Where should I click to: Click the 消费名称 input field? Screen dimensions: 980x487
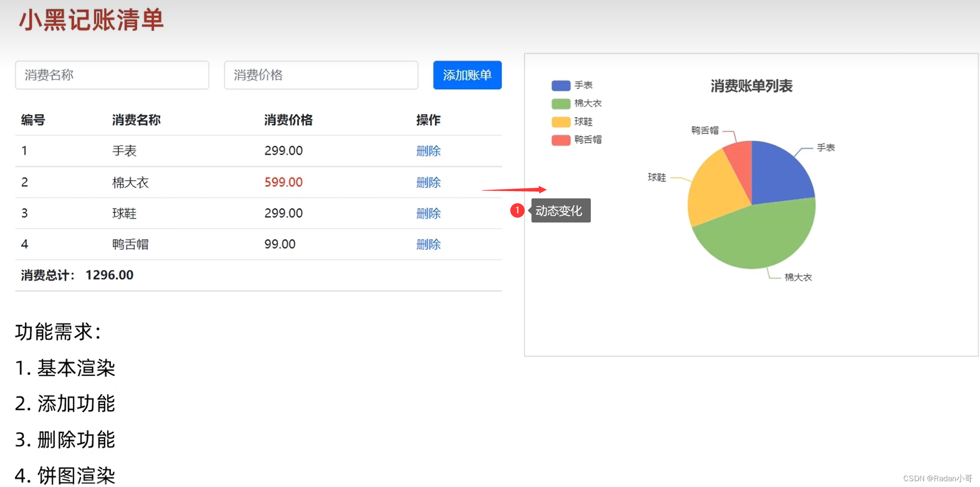tap(112, 75)
